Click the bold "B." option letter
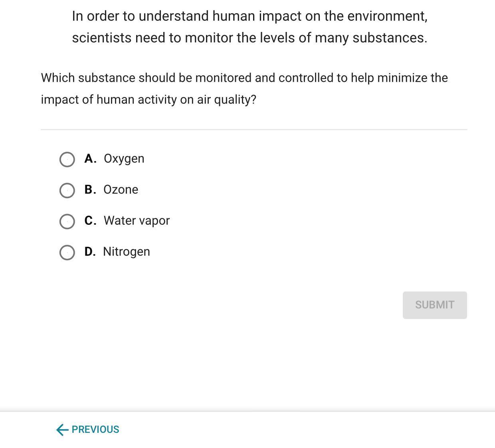This screenshot has height=448, width=495. point(90,190)
